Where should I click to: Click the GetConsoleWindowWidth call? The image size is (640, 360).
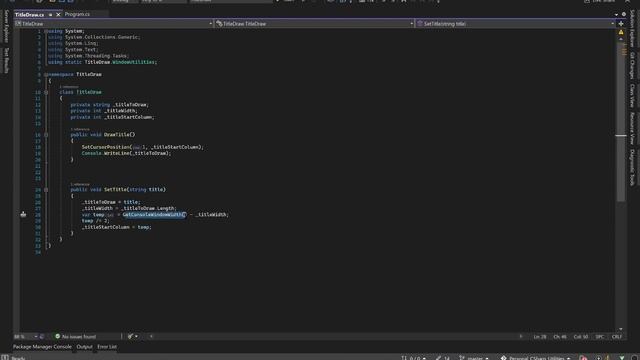[x=154, y=215]
